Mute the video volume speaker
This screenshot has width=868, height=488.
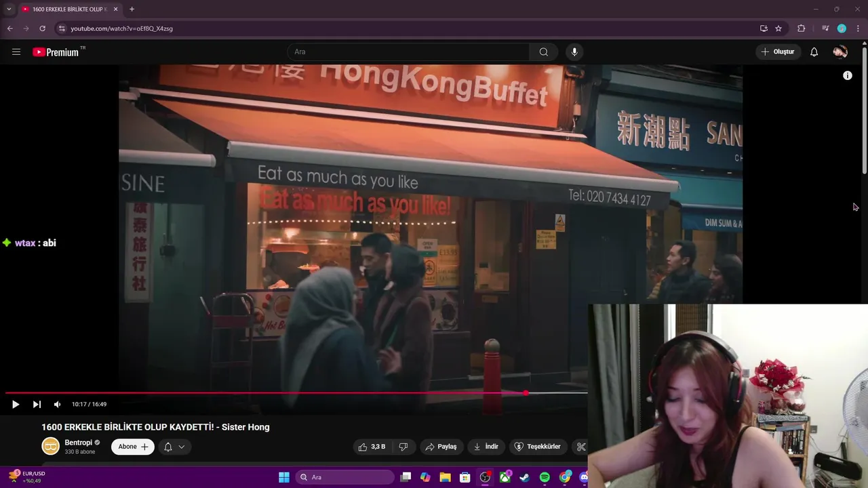click(x=57, y=405)
